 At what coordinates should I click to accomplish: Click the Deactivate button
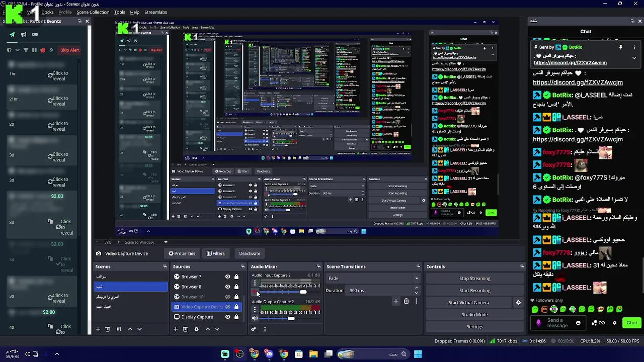(250, 253)
